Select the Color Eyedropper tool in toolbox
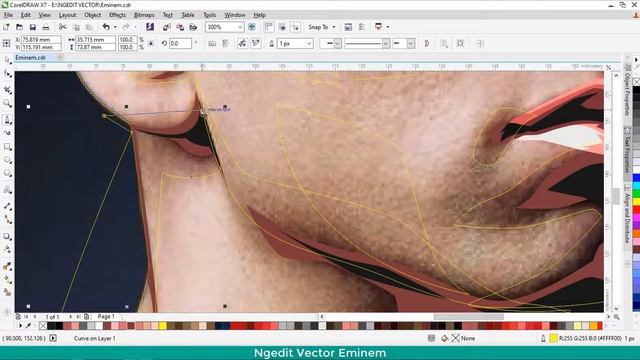This screenshot has height=360, width=640. (7, 266)
